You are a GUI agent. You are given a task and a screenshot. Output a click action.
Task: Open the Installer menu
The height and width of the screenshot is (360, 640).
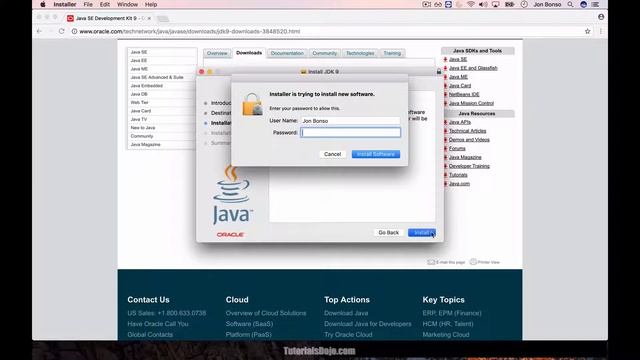coord(64,4)
